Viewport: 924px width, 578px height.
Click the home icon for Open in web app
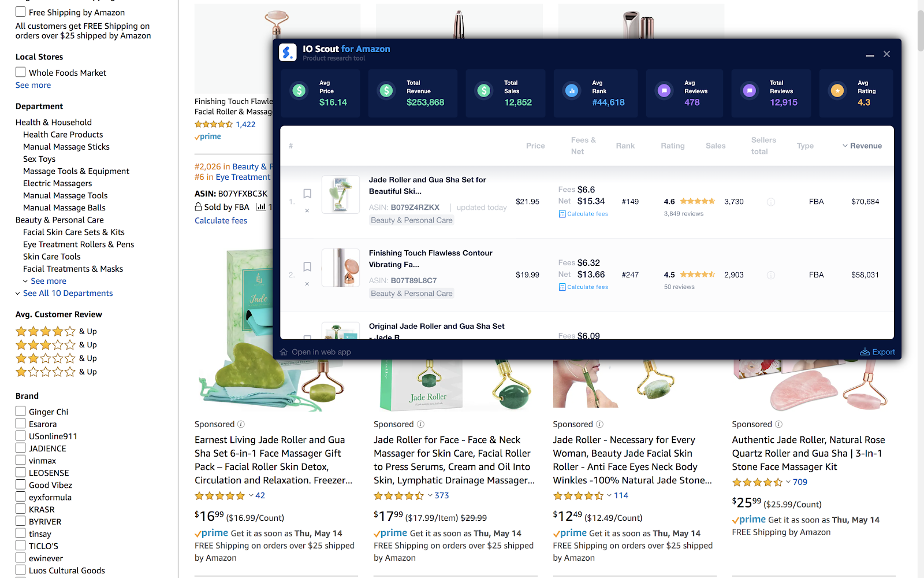click(284, 352)
